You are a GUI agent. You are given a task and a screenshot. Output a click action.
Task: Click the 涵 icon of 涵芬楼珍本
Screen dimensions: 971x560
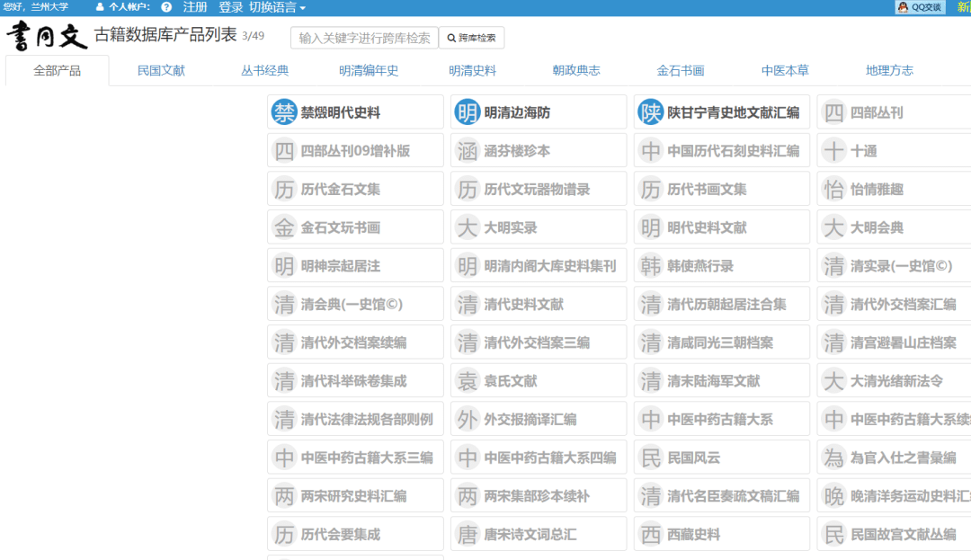coord(468,151)
